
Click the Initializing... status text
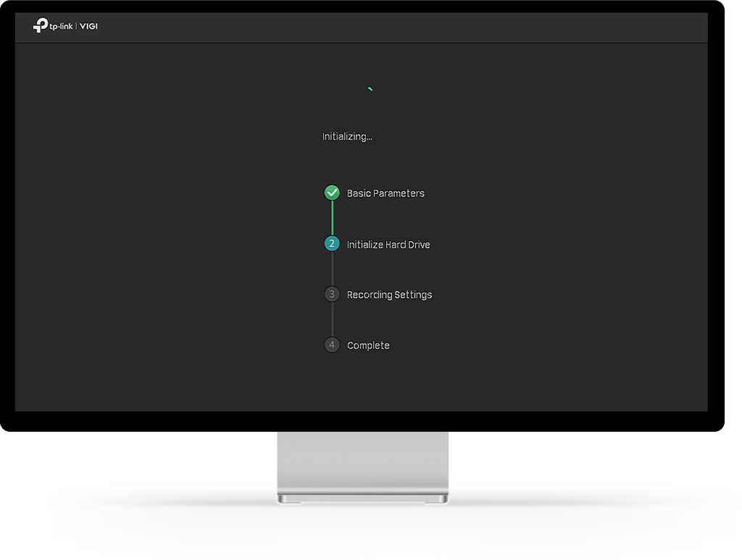347,137
